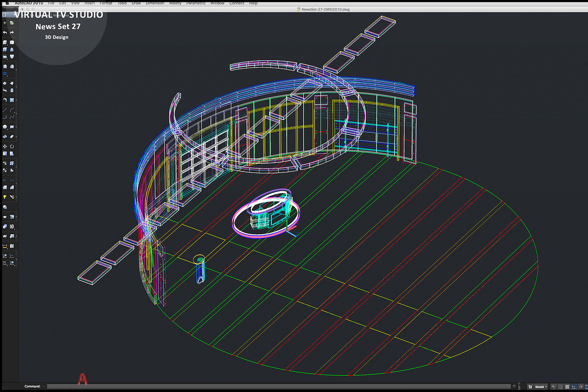Select the Presspull tool
Image resolution: width=588 pixels, height=392 pixels.
(x=12, y=49)
